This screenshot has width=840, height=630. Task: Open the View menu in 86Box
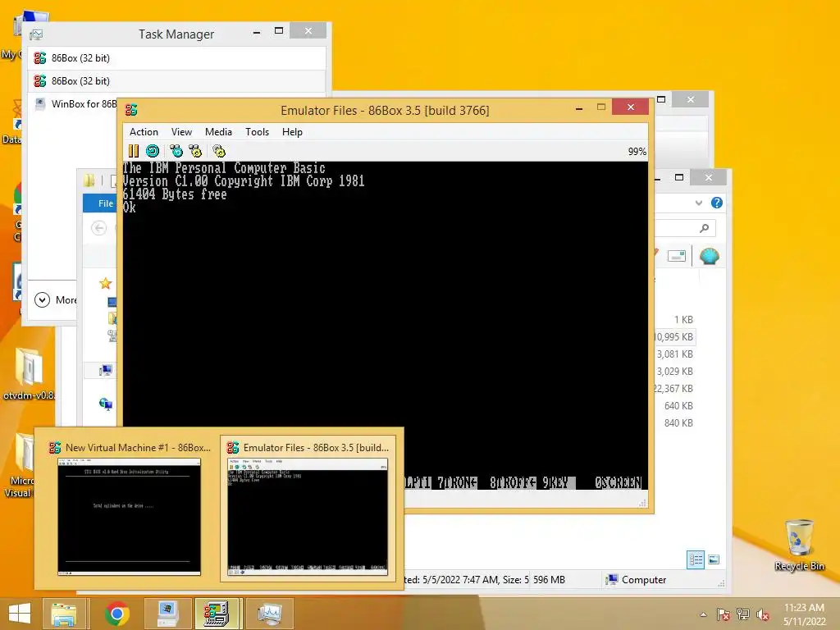click(x=181, y=132)
